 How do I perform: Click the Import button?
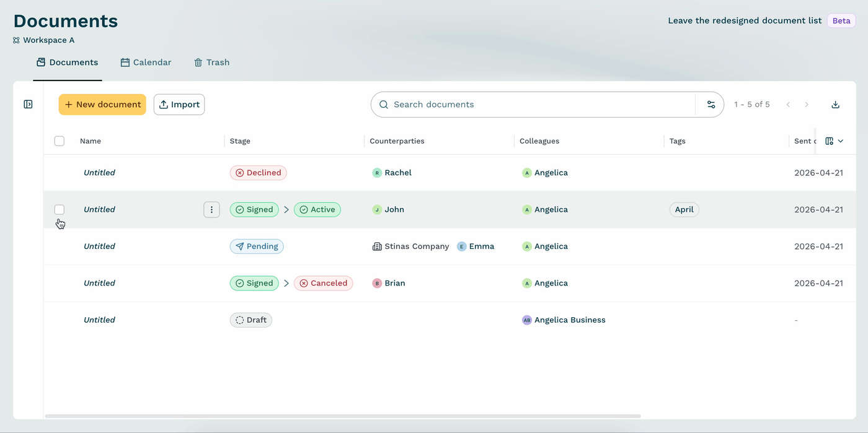point(179,105)
